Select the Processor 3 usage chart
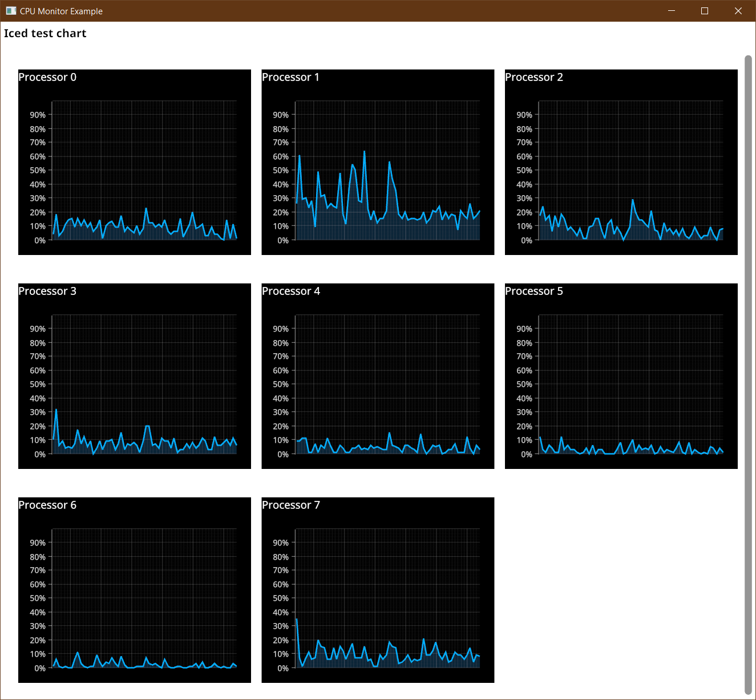The height and width of the screenshot is (700, 756). [x=134, y=375]
